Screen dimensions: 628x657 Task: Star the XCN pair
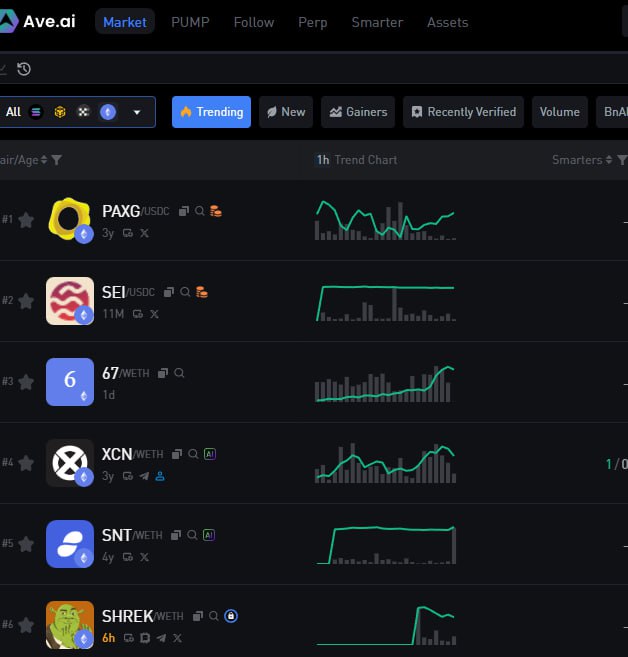(26, 463)
